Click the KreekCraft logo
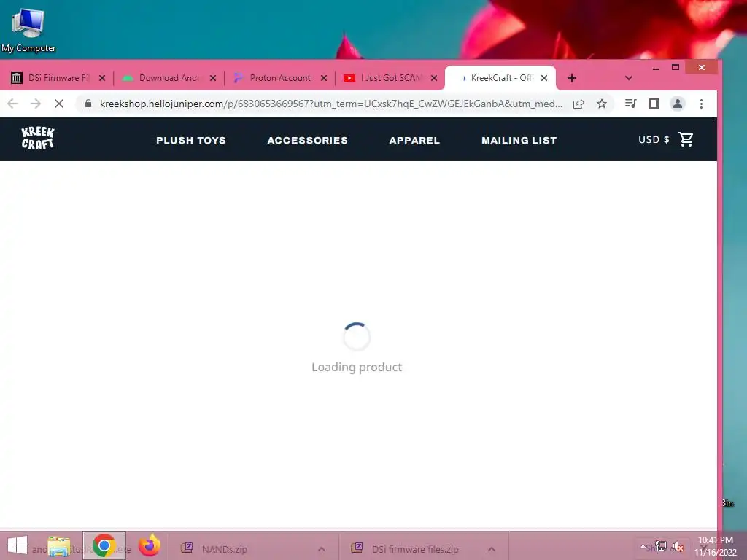 coord(38,138)
